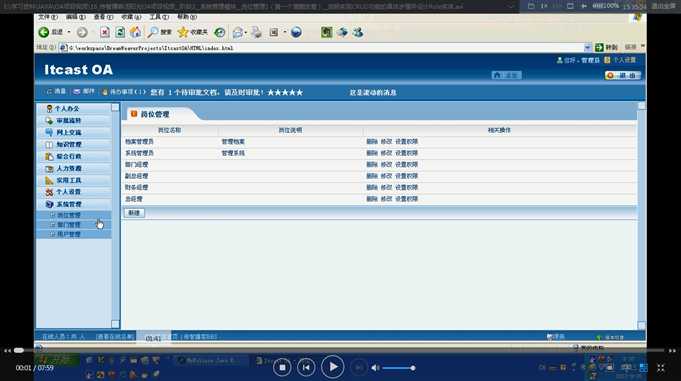Click the IE Back arrow icon
The image size is (681, 381).
(x=43, y=32)
